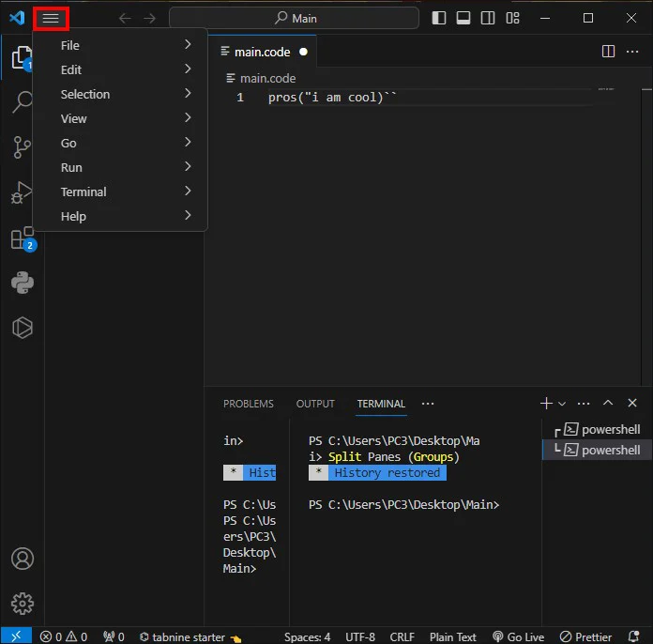Open the Source Control view icon
The height and width of the screenshot is (644, 653).
click(23, 147)
